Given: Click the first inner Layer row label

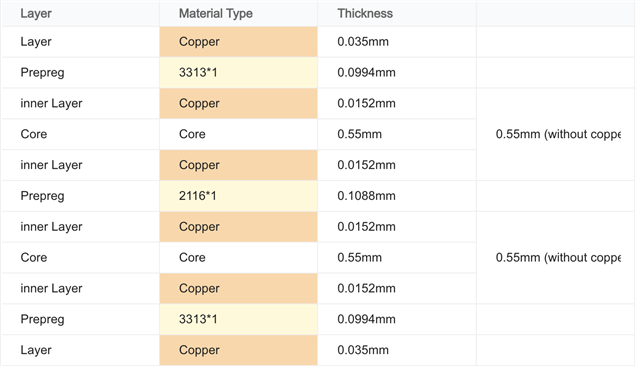Looking at the screenshot, I should tap(51, 103).
